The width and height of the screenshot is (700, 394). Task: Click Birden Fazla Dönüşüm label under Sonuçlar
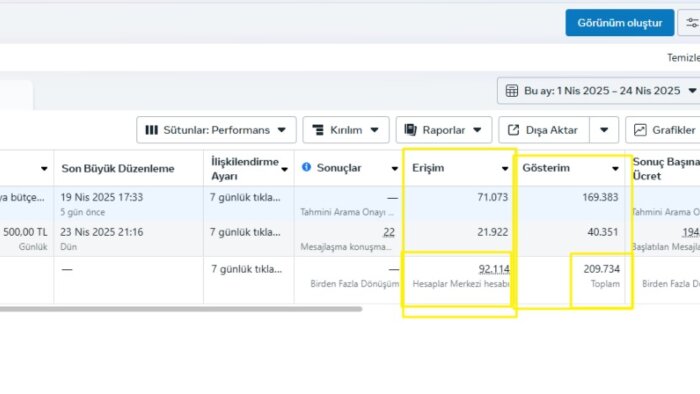coord(354,284)
